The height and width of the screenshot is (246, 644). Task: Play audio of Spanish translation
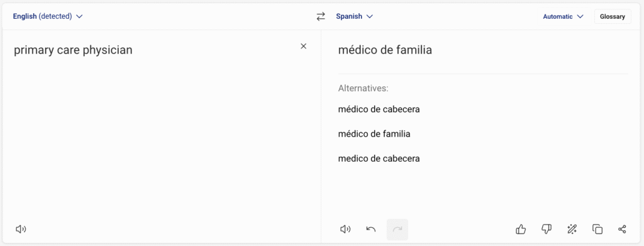coord(345,229)
